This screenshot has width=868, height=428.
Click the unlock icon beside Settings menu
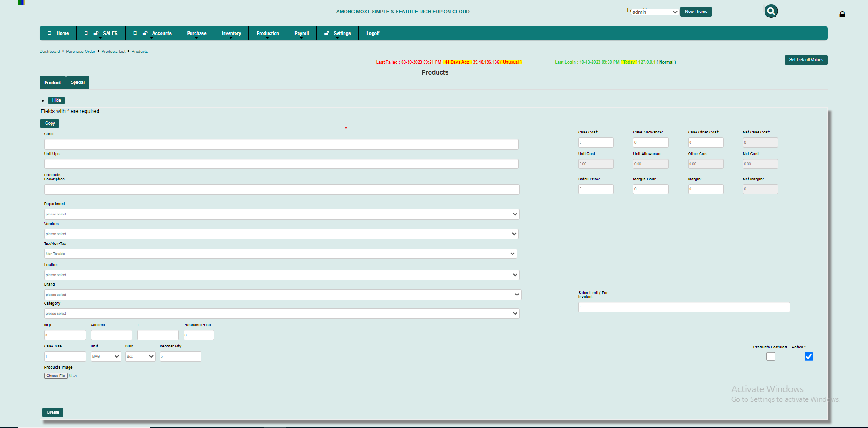point(326,33)
